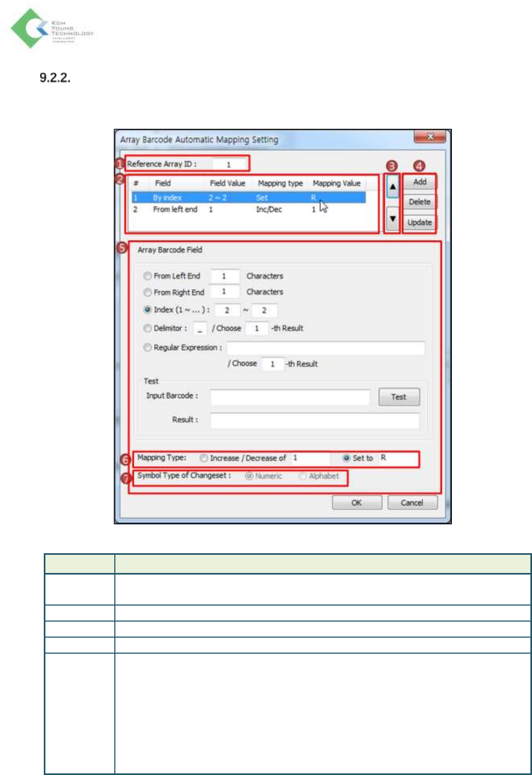Select the From Left End radio option
The height and width of the screenshot is (775, 532).
point(147,276)
